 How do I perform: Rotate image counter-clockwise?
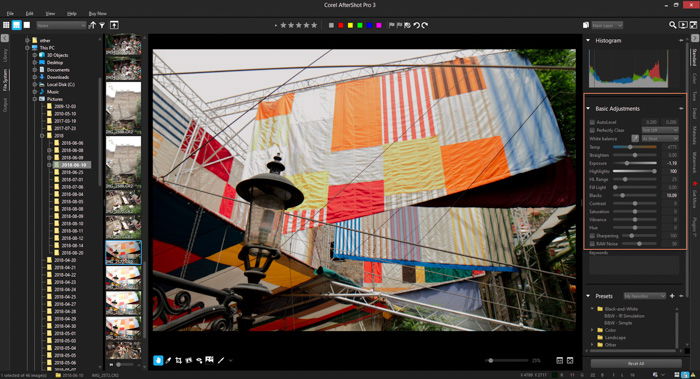416,25
